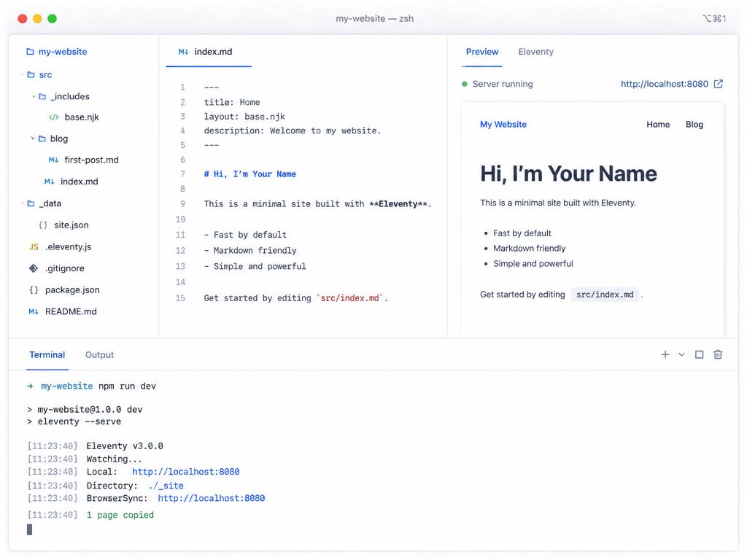Image resolution: width=747 pixels, height=560 pixels.
Task: Click the _data folder icon
Action: click(31, 203)
